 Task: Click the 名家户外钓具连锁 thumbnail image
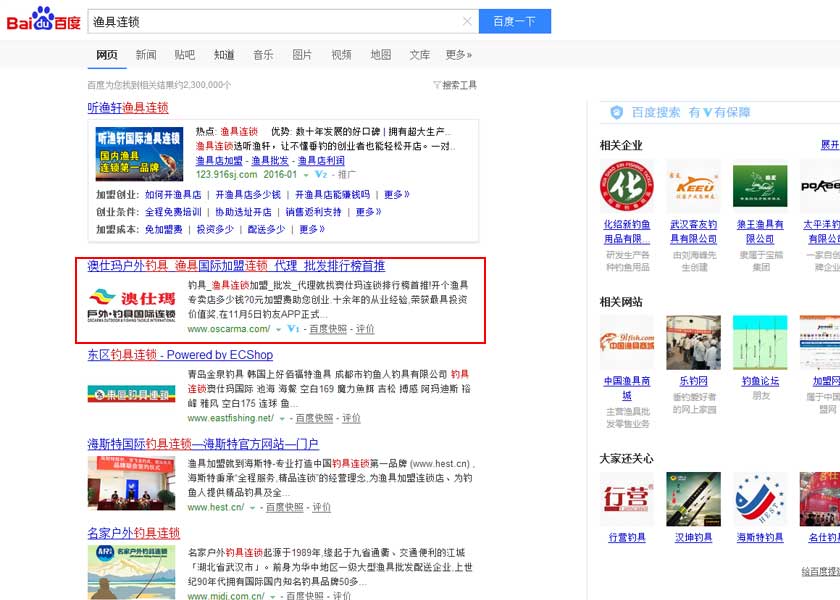pos(132,572)
